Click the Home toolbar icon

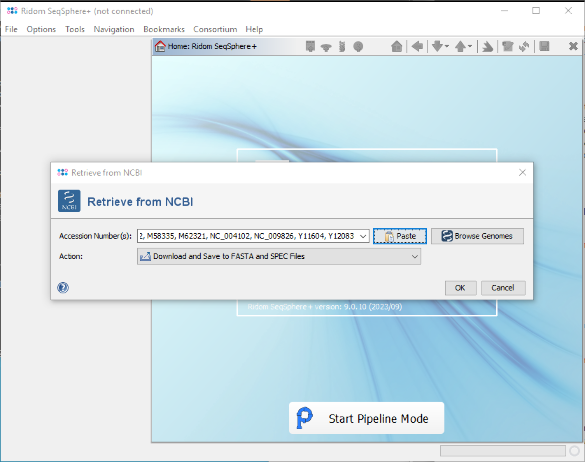[x=397, y=47]
